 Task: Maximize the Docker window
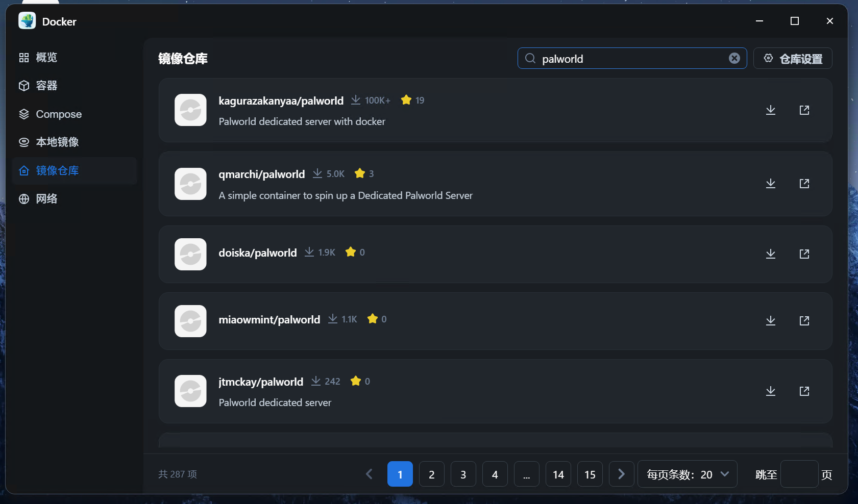[x=795, y=21]
